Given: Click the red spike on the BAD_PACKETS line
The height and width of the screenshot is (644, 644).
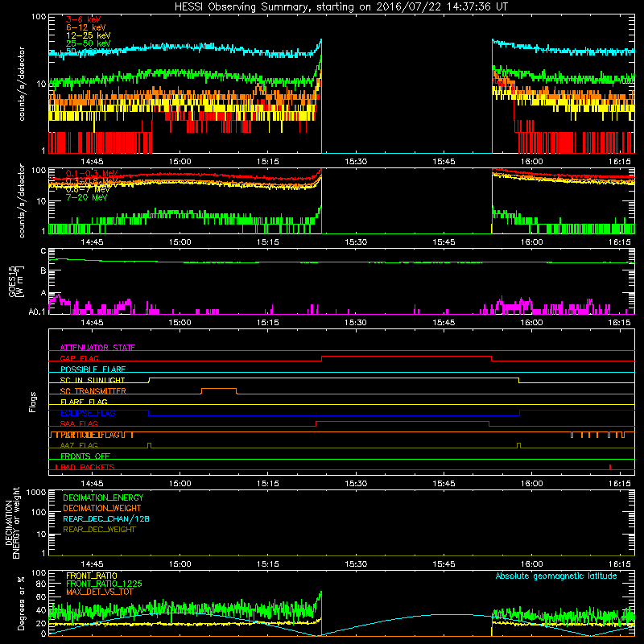Looking at the screenshot, I should coord(610,467).
